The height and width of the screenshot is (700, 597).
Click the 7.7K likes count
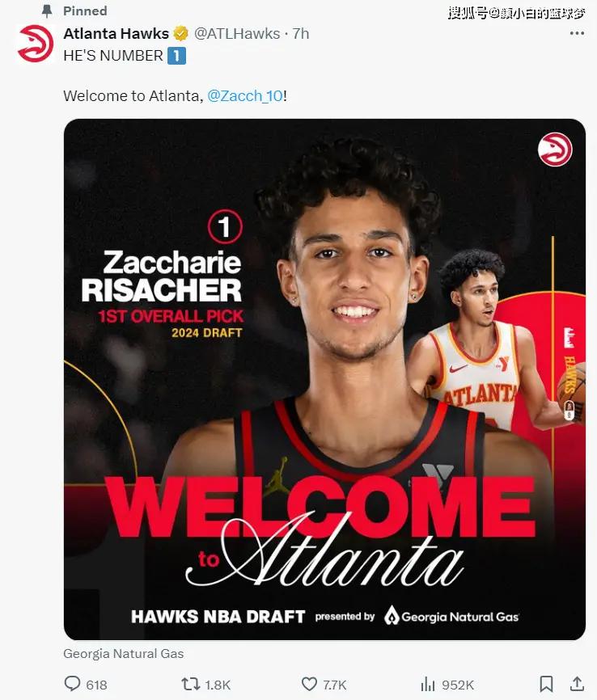[x=335, y=685]
